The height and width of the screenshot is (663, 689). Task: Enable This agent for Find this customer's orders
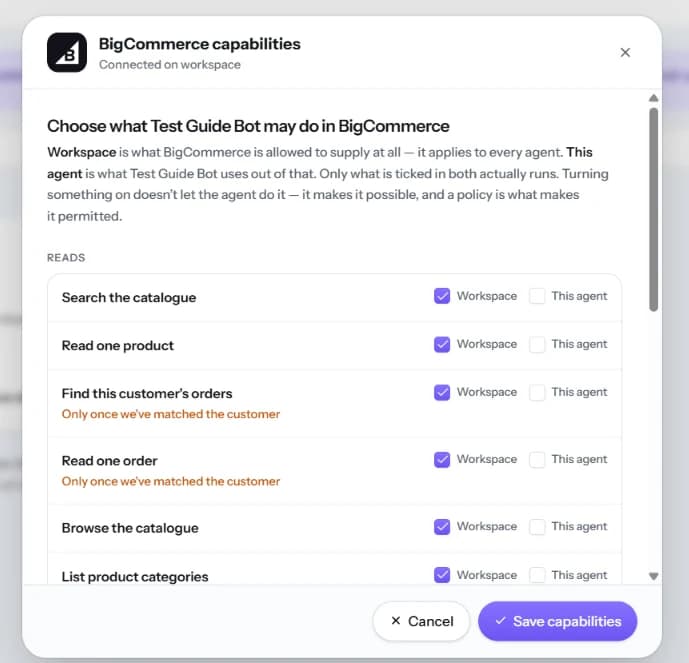coord(537,392)
